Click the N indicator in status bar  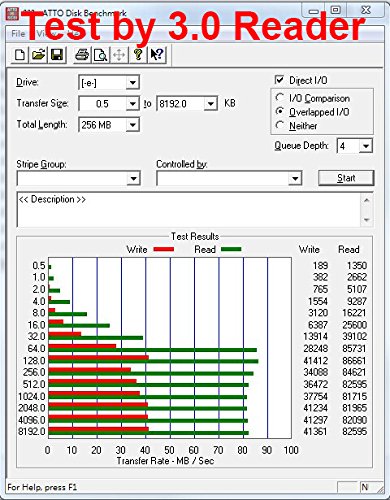coord(365,487)
